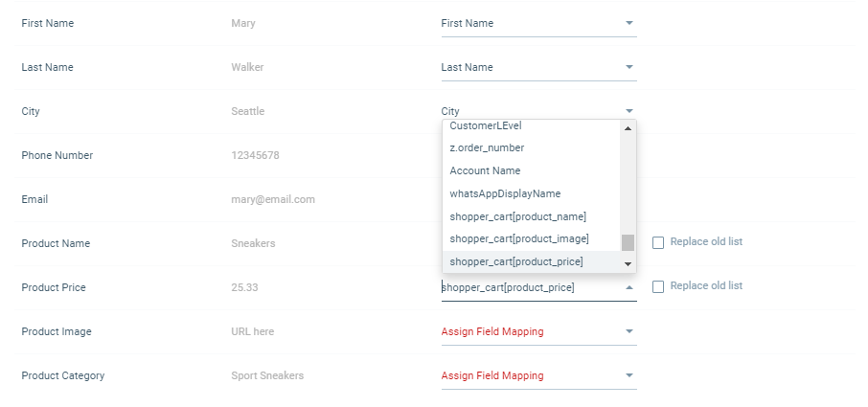Pick Account Name from the list
Screen dimensions: 868x407
pyautogui.click(x=485, y=170)
